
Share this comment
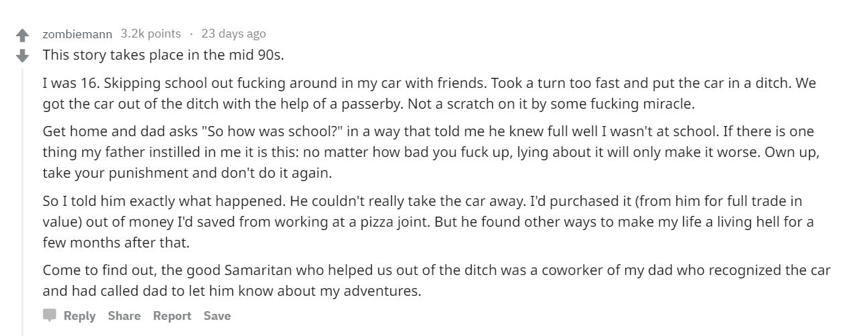click(x=124, y=316)
